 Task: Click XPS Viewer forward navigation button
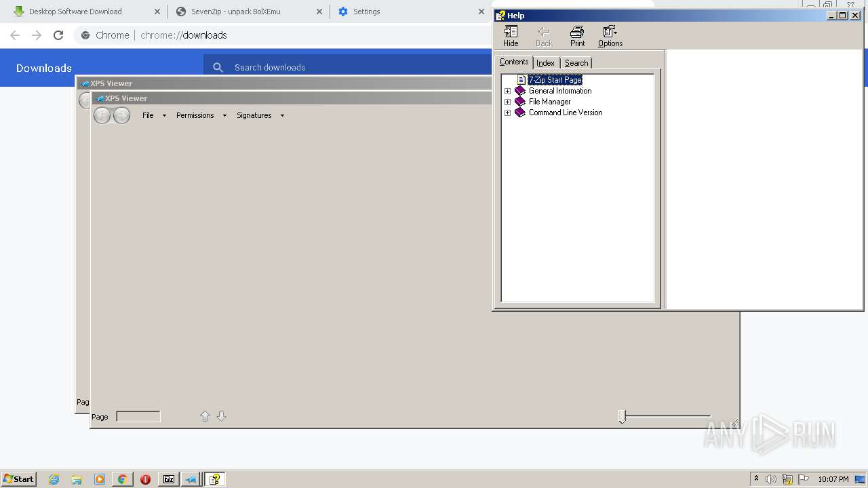121,115
